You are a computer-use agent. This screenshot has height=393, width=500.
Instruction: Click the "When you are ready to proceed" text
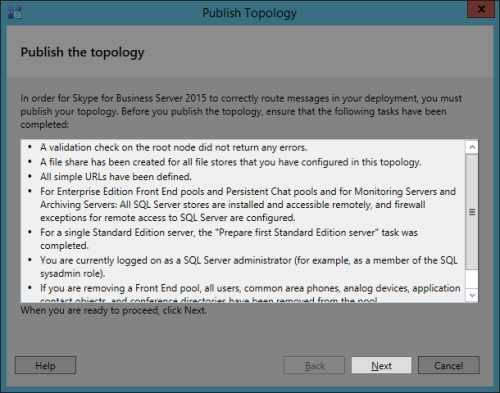pos(114,310)
